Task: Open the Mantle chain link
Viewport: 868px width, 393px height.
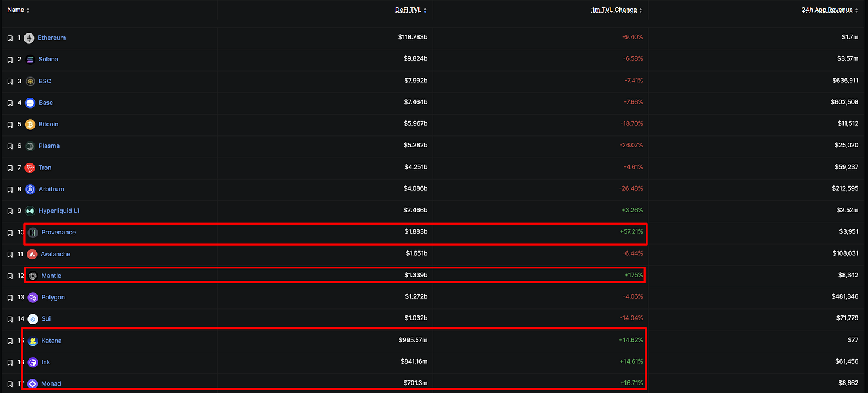Action: (51, 276)
